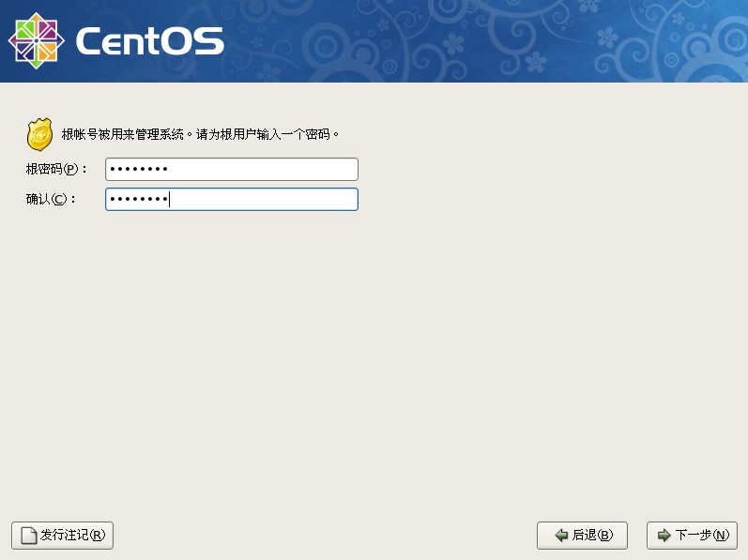Click the 确认(C) label text
The width and height of the screenshot is (748, 560).
point(51,199)
